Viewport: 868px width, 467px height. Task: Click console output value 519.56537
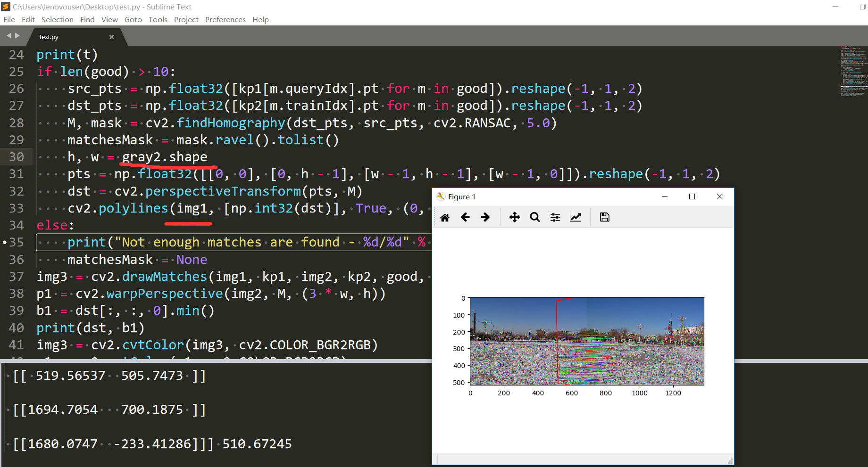(x=70, y=376)
